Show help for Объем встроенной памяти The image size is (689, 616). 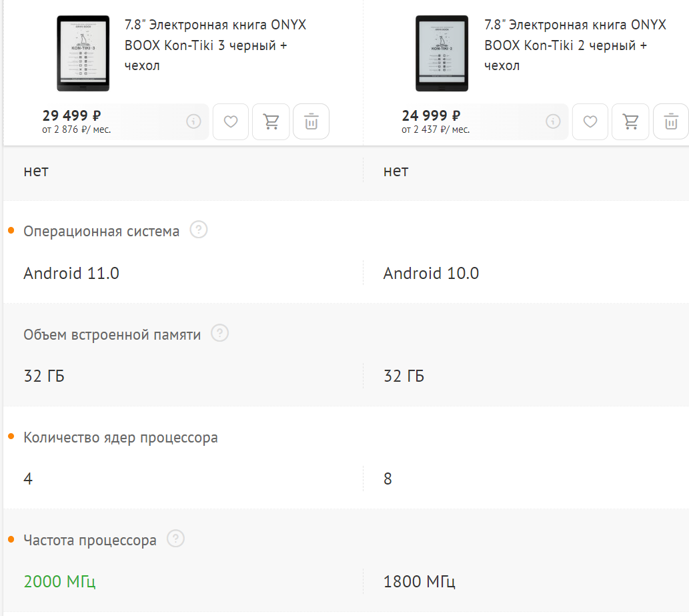(x=220, y=333)
